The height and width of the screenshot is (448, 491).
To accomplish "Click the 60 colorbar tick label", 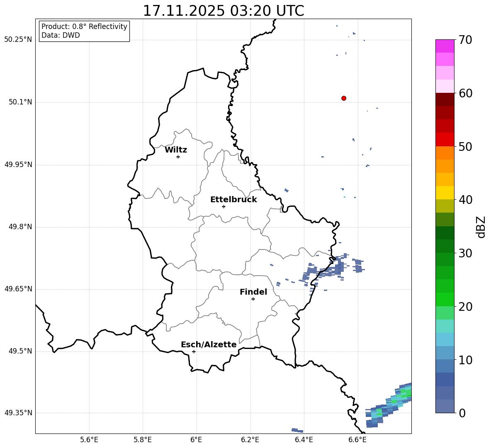I will pyautogui.click(x=465, y=93).
